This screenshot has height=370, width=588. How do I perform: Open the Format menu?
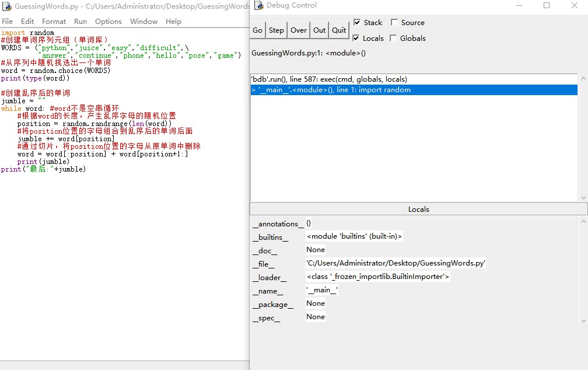pyautogui.click(x=54, y=21)
